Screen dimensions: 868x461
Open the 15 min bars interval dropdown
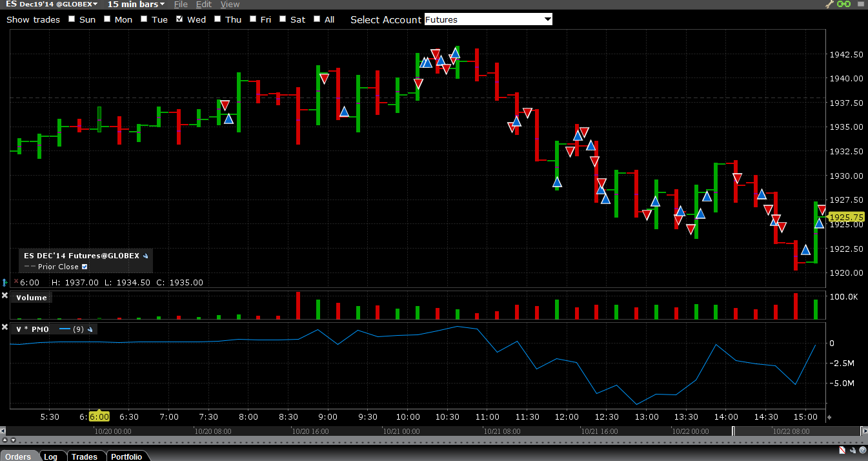[x=137, y=5]
